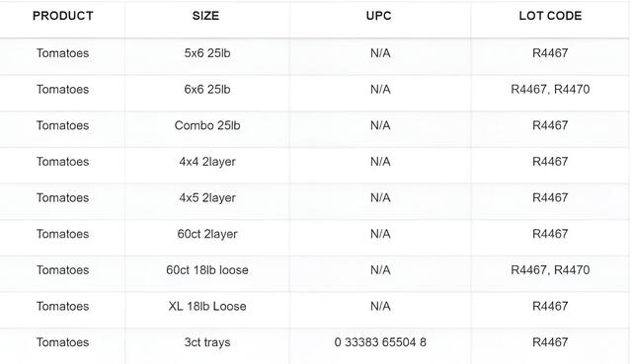
Task: Click the 3ct trays size cell
Action: pos(207,342)
